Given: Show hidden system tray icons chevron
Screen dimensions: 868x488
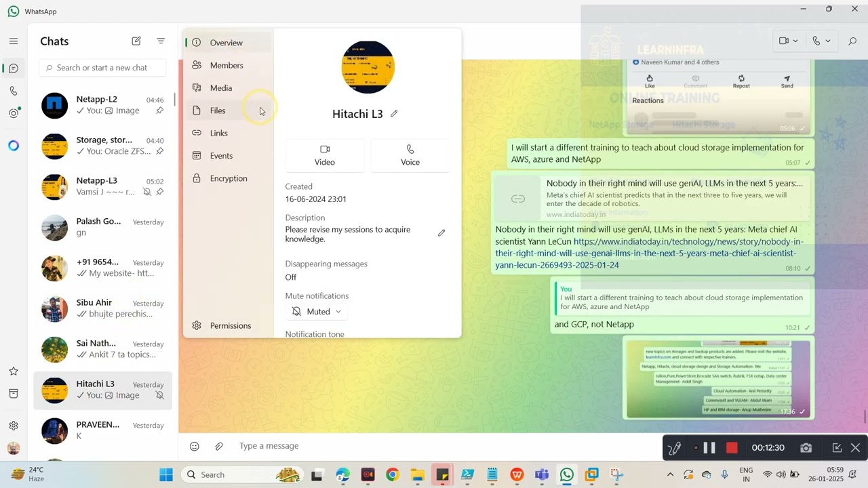Looking at the screenshot, I should tap(670, 475).
